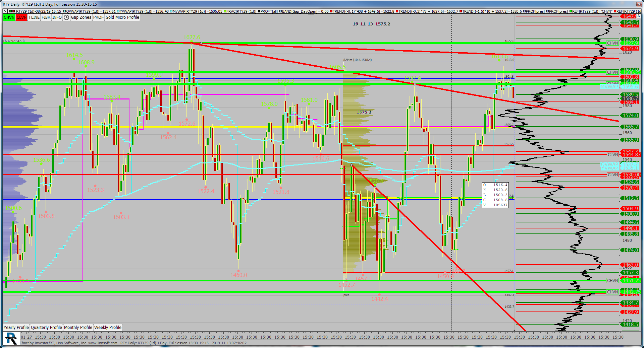This screenshot has height=348, width=644.
Task: Click the YVWAP[RTYZ9 (1d)] legend entry
Action: (143, 11)
